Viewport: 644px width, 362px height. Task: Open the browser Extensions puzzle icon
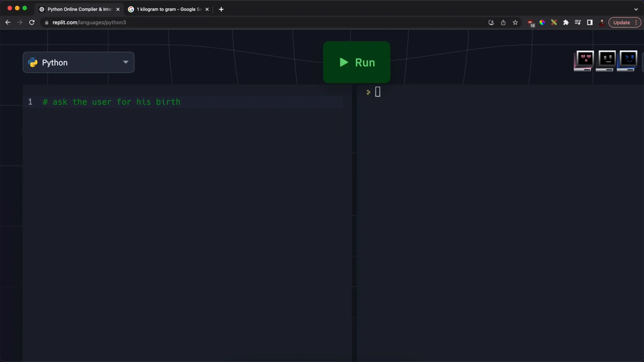pyautogui.click(x=566, y=22)
